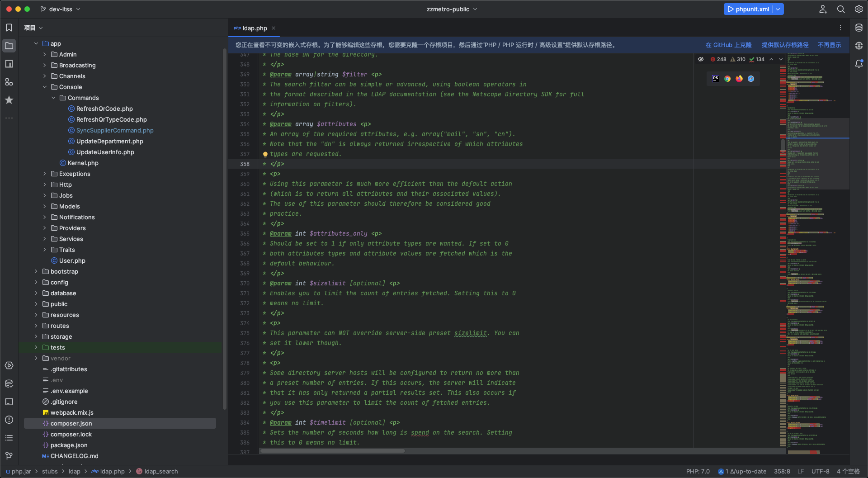The image size is (868, 478).
Task: Click 不再显示 link in banner
Action: point(829,45)
